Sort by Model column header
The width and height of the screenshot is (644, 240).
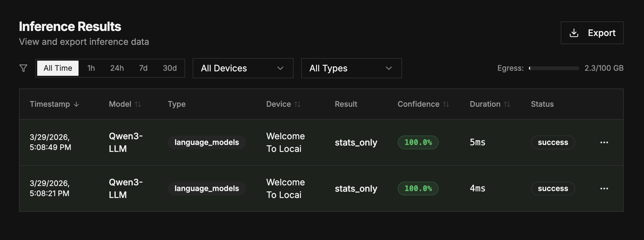tap(125, 104)
